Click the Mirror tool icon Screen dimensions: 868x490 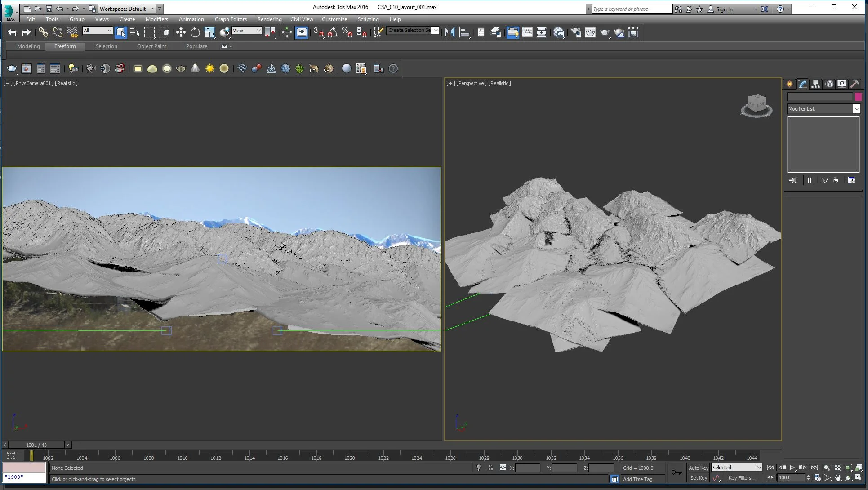[450, 32]
